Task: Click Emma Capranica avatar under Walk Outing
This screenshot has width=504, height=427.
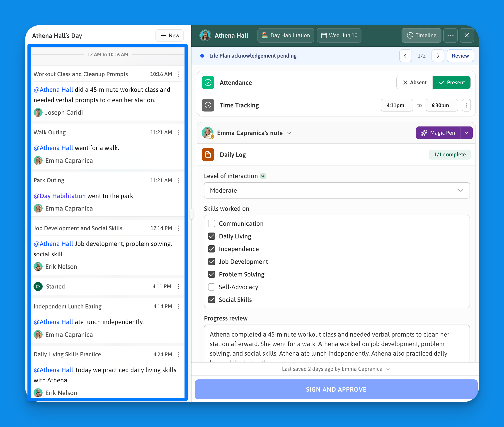Action: (x=38, y=160)
